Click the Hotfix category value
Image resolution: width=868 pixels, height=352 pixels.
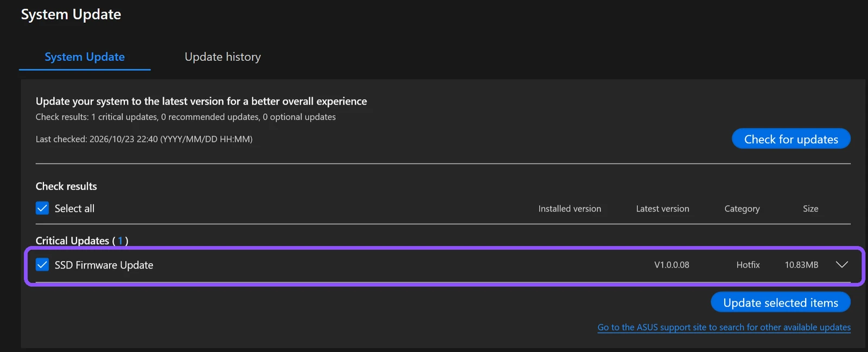[748, 265]
